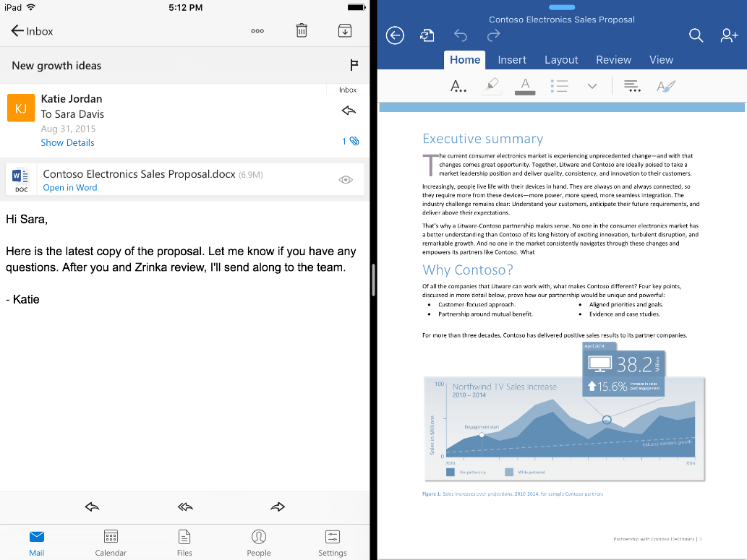Image resolution: width=747 pixels, height=560 pixels.
Task: Archive the email with the archive icon
Action: 345,30
